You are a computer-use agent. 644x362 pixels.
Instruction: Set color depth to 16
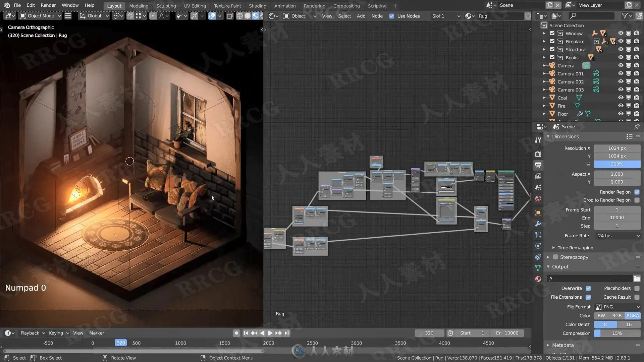(629, 324)
